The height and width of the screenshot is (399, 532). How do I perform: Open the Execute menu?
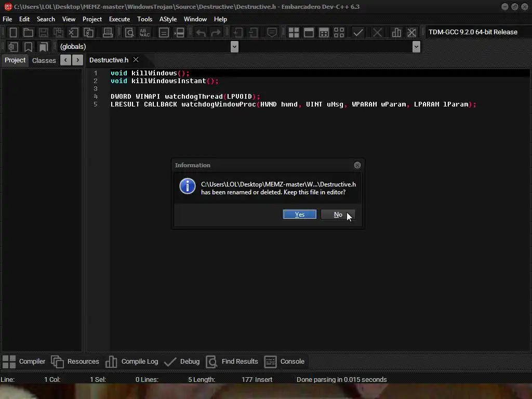coord(119,19)
